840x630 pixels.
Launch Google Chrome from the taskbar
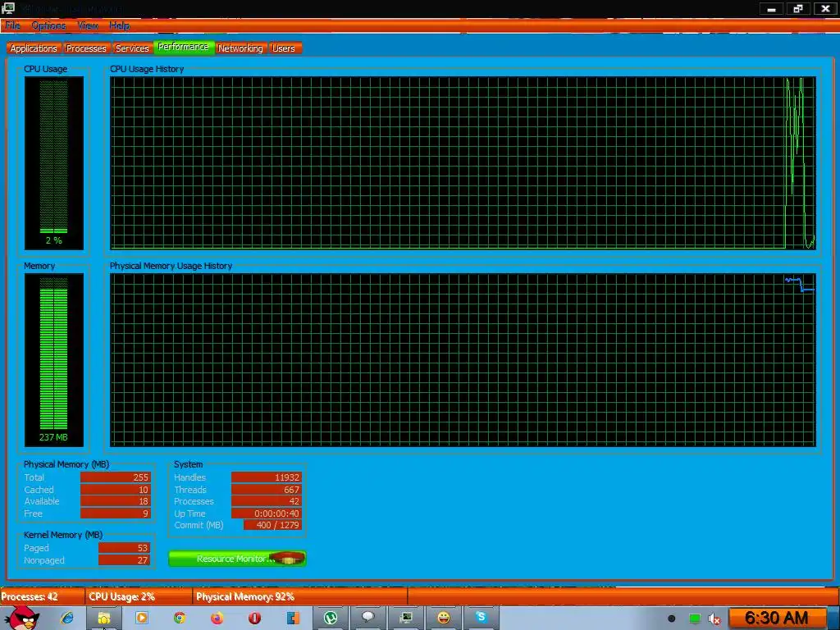tap(180, 618)
